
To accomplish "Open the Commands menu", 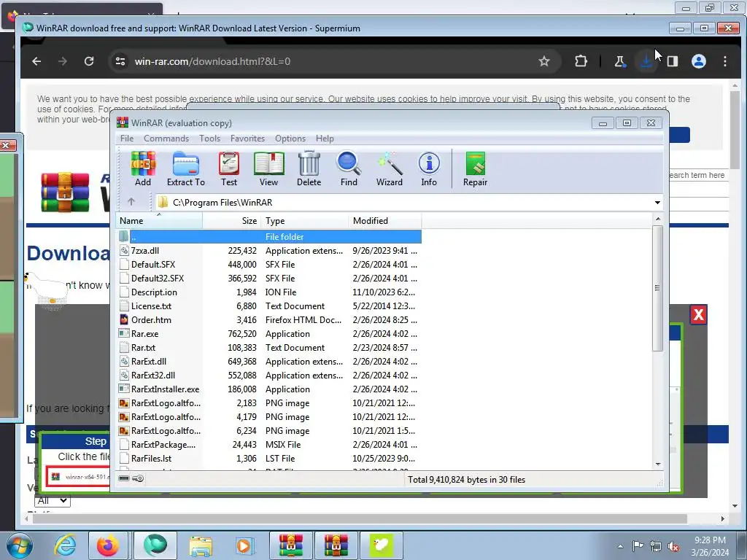I will (x=166, y=139).
